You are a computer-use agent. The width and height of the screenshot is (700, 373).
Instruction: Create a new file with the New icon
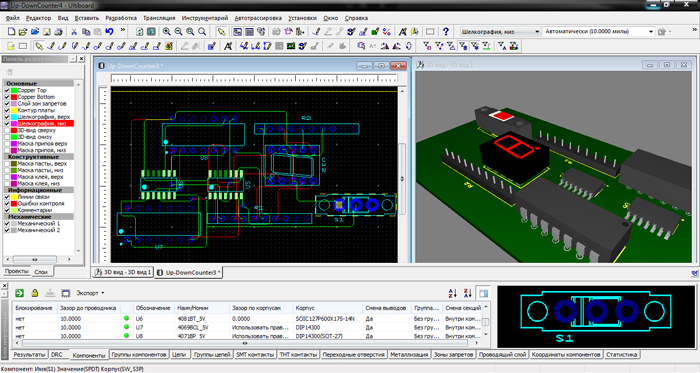tap(11, 32)
